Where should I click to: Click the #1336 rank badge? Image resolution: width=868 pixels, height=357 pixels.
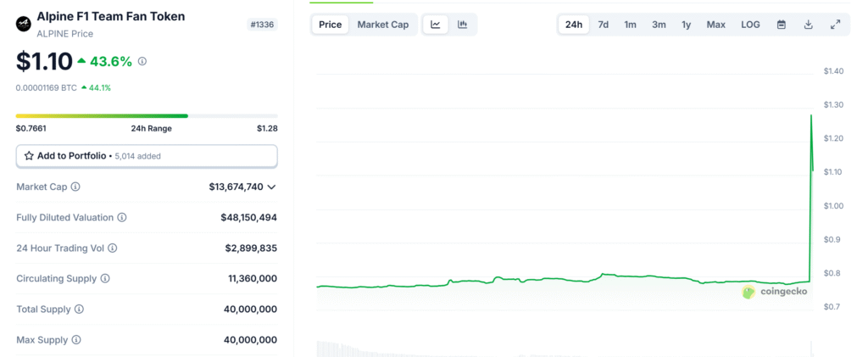click(263, 25)
